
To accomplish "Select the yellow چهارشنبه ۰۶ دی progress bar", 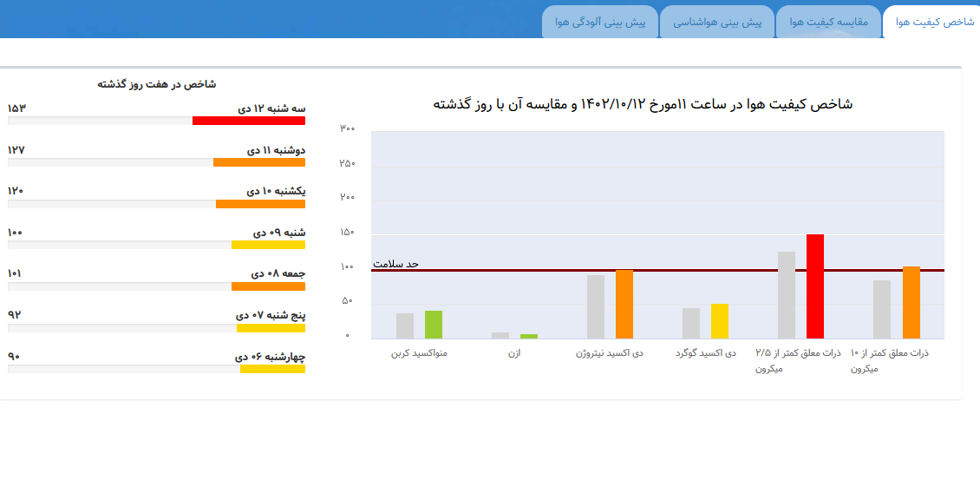I will click(272, 369).
